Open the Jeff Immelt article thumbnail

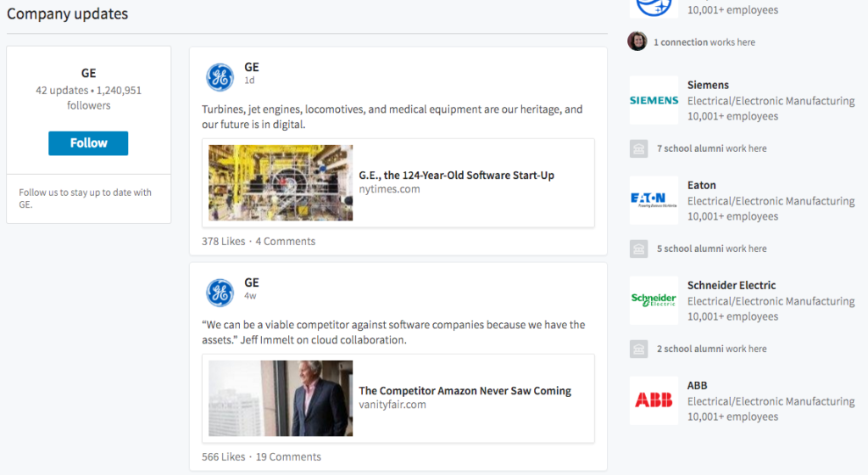click(280, 398)
